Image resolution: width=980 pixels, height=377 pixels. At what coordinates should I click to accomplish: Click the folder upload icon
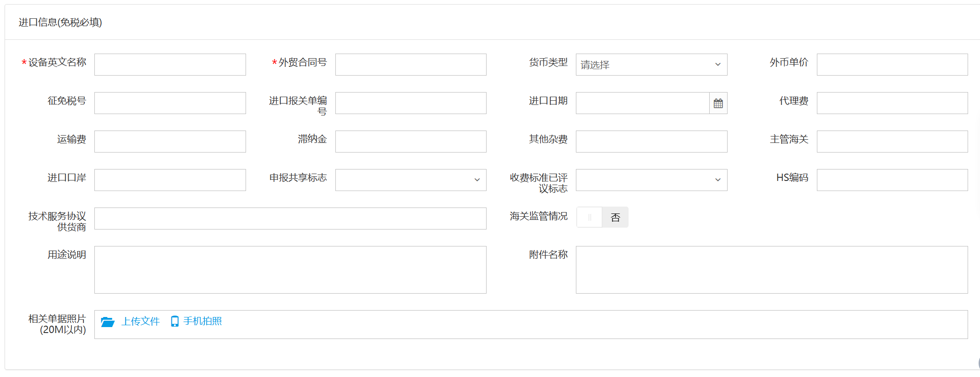108,322
